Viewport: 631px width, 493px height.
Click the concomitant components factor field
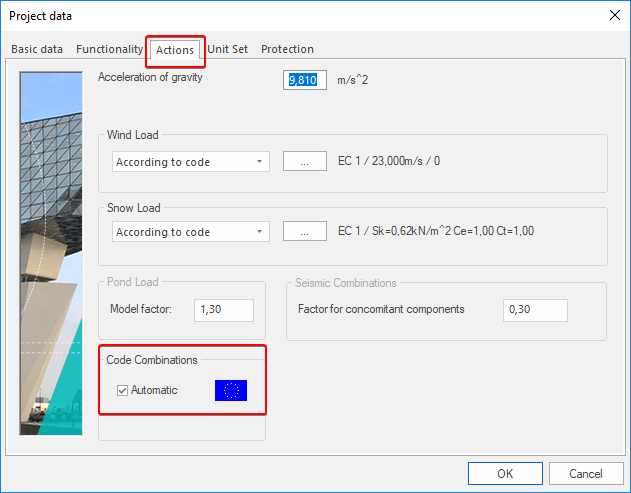pyautogui.click(x=535, y=310)
